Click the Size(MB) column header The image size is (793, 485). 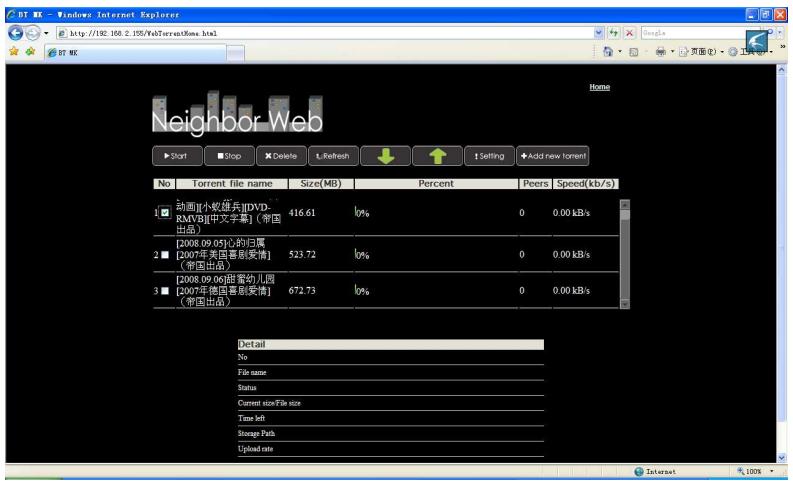pos(321,184)
